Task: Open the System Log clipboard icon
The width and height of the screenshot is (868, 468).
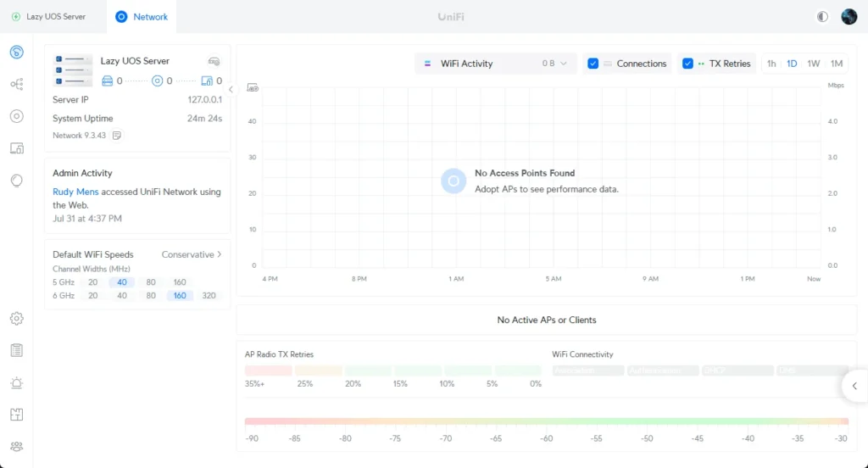Action: [x=16, y=350]
